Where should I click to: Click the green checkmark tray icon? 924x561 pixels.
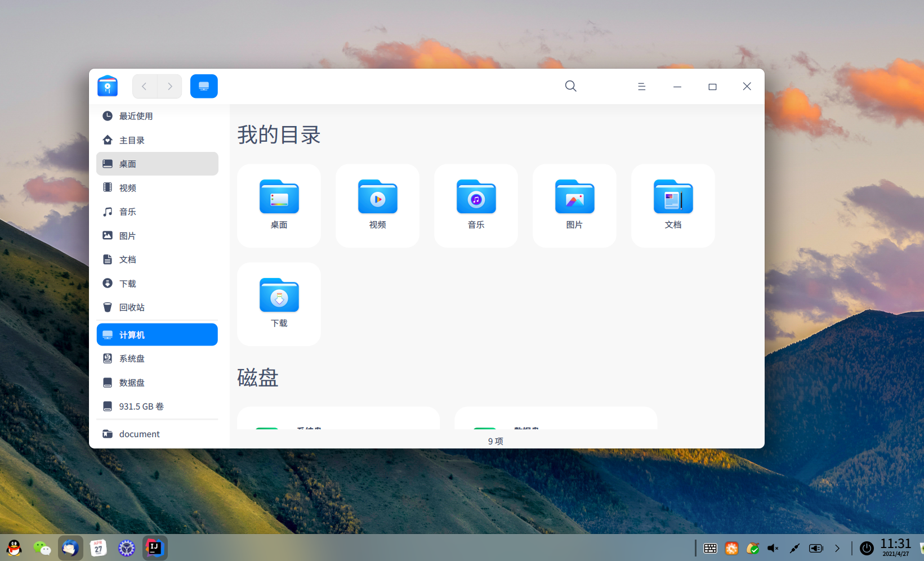753,548
